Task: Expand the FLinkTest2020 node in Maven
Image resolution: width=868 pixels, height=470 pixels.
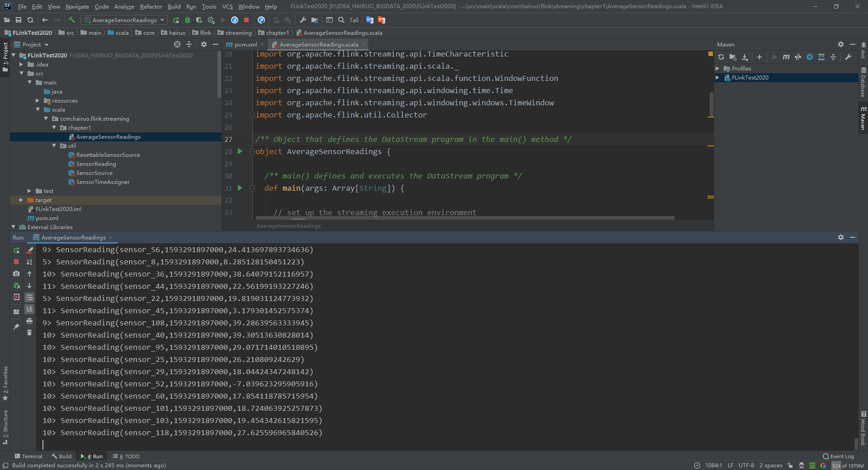Action: coord(717,78)
